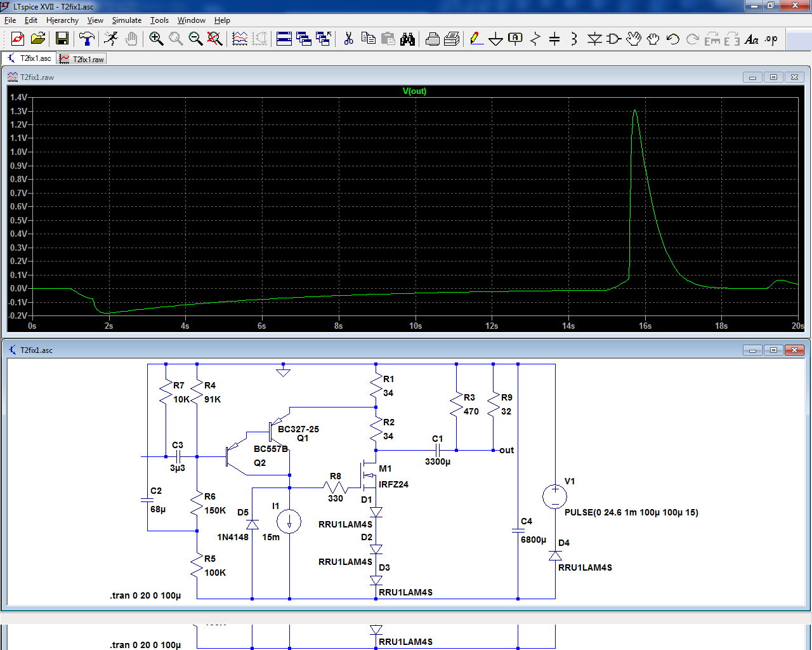Viewport: 812px width, 650px height.
Task: Cascade windows using the toolbar icon
Action: (304, 39)
